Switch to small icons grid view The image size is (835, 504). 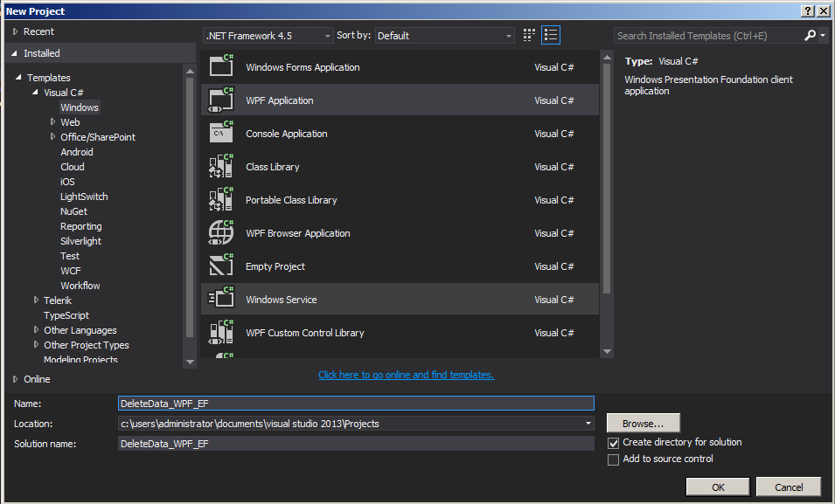529,36
